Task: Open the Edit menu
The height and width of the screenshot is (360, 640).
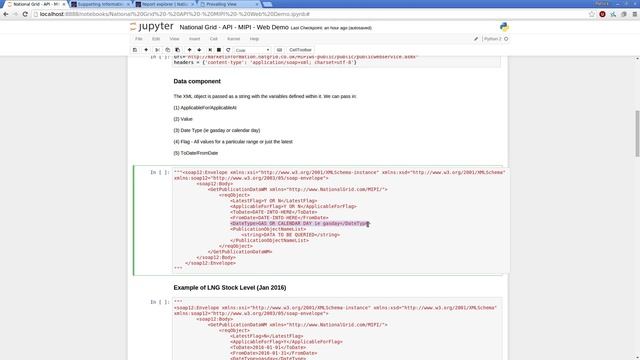Action: [x=156, y=39]
